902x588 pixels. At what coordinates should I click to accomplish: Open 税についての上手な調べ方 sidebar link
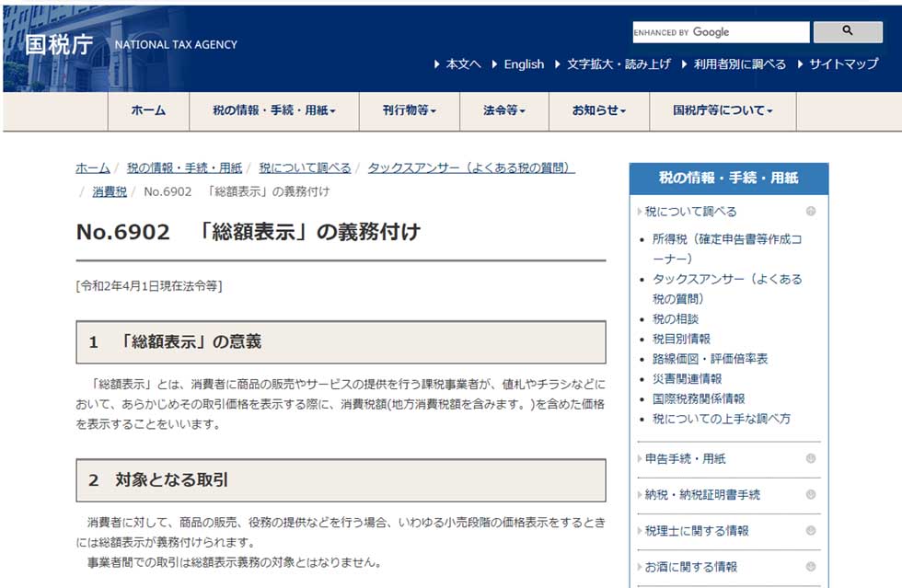(x=722, y=419)
